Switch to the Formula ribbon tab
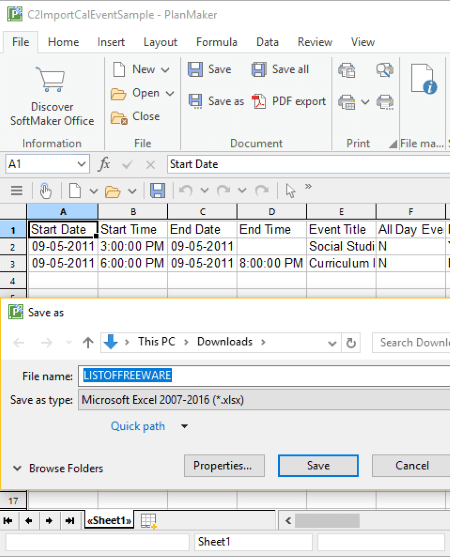This screenshot has height=557, width=450. (216, 42)
